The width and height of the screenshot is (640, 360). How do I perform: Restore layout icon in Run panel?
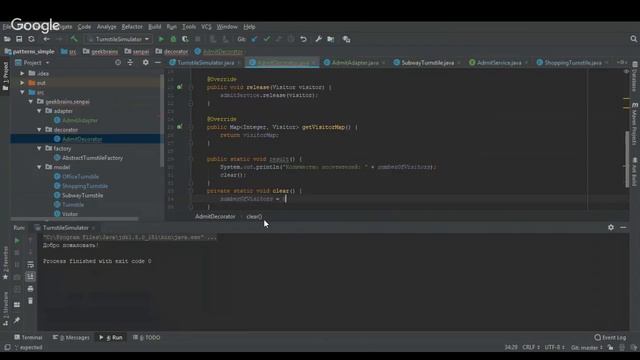click(17, 304)
